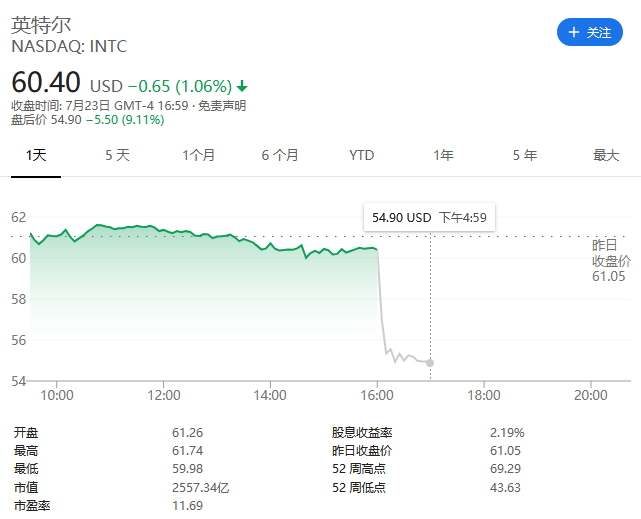Click the gray marker dot at chart end

[x=430, y=362]
